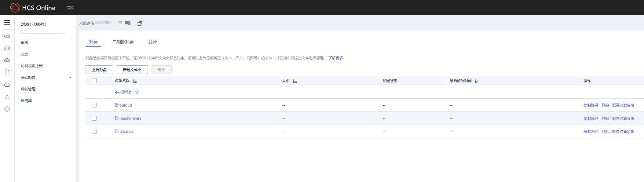Expand the 基础配置 menu arrow
The height and width of the screenshot is (182, 644).
click(x=70, y=78)
